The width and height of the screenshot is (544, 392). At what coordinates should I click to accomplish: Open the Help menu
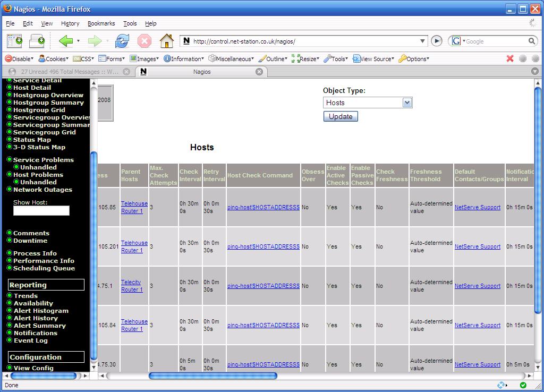(150, 23)
